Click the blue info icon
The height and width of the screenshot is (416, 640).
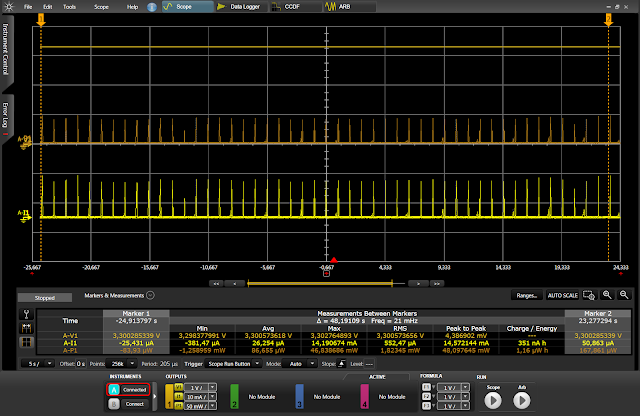coord(152,7)
